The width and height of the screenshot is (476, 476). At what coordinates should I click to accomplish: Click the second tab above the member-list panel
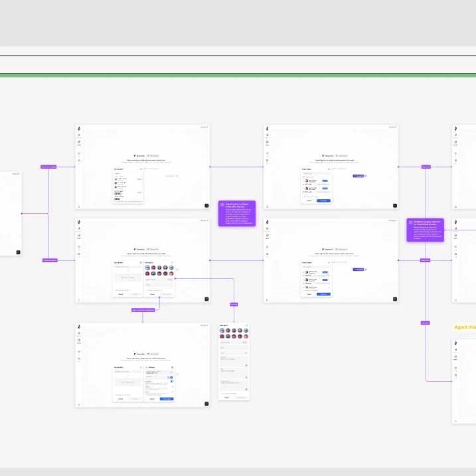coord(153,156)
